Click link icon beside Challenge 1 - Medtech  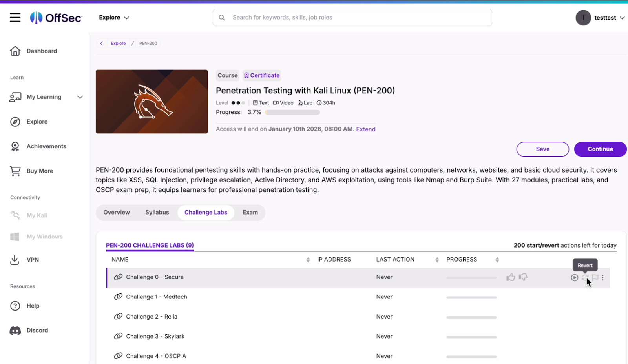[x=118, y=297]
